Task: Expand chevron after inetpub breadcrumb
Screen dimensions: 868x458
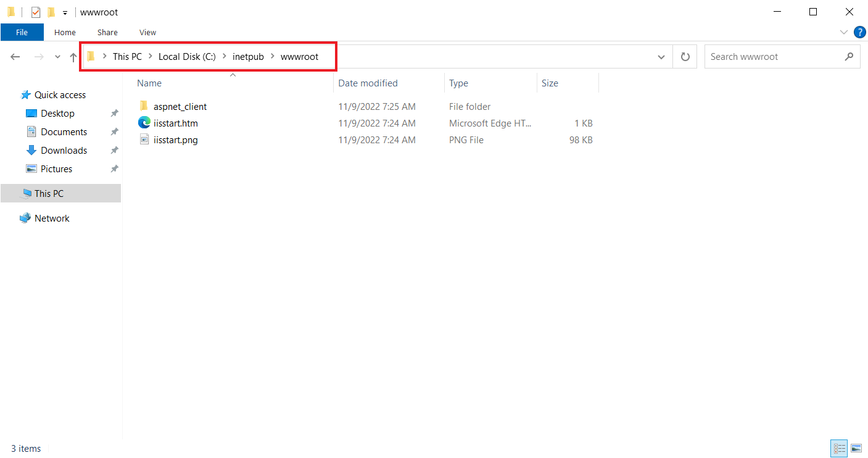Action: 273,56
